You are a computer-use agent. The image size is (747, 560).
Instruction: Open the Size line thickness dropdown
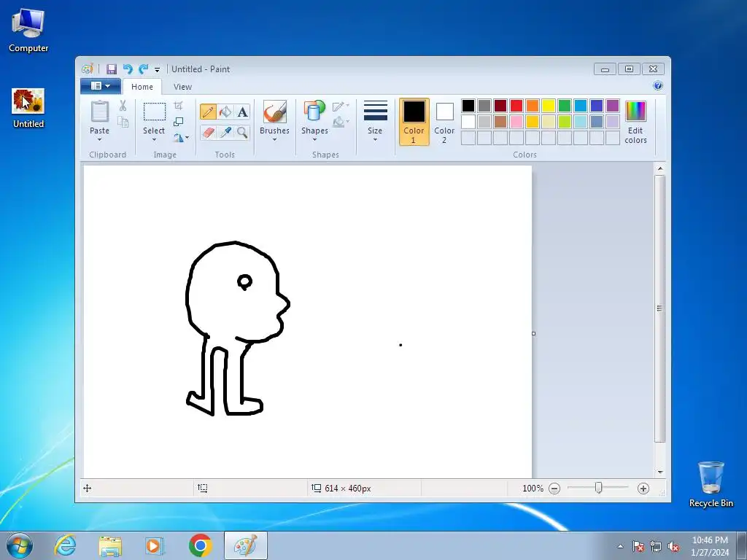click(x=375, y=121)
